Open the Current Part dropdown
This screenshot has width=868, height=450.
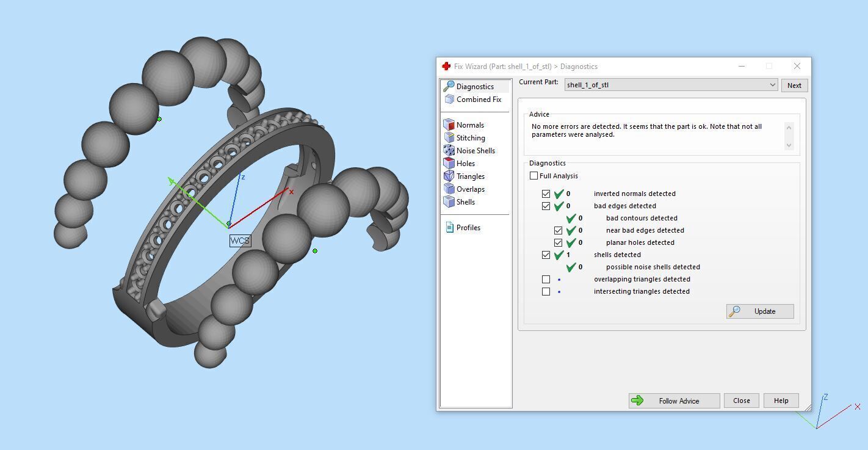tap(671, 85)
